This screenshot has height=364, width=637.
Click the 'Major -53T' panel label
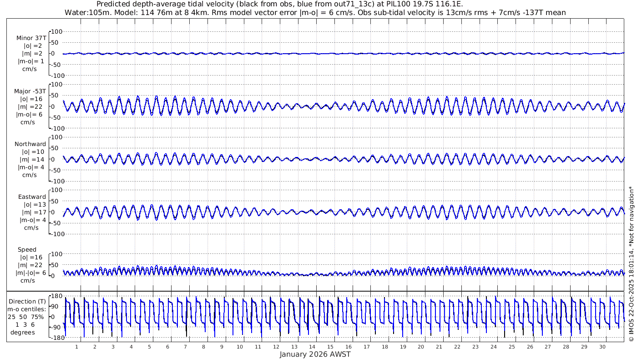pos(30,91)
